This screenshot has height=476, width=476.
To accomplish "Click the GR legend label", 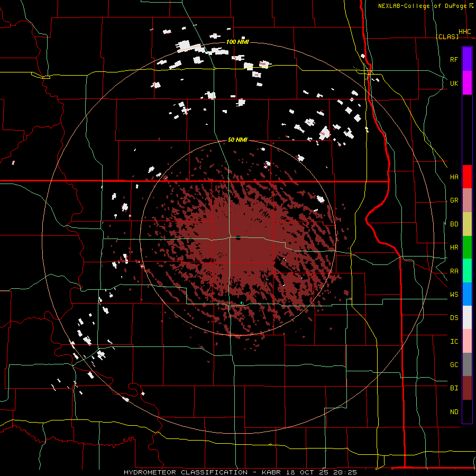I will point(454,200).
